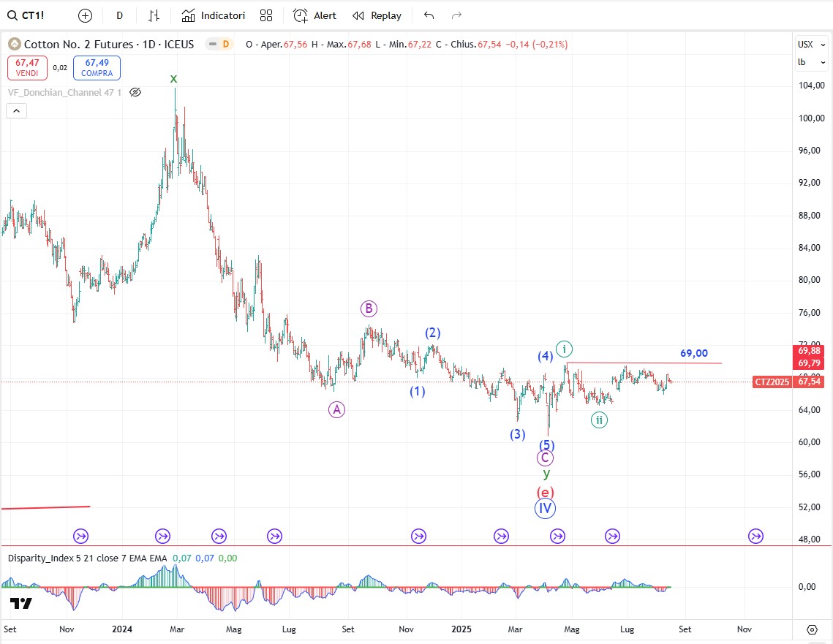The image size is (833, 644).
Task: Click the 67,47 VENDI sell button
Action: point(27,69)
